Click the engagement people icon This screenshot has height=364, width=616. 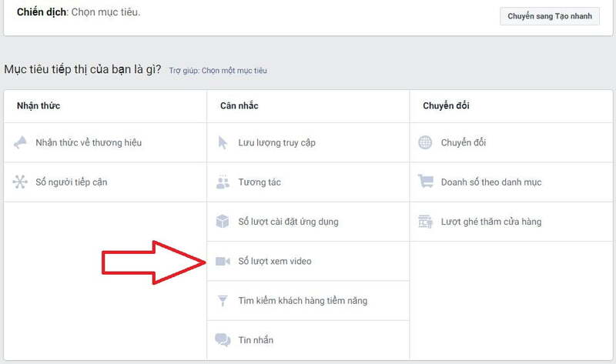(223, 182)
